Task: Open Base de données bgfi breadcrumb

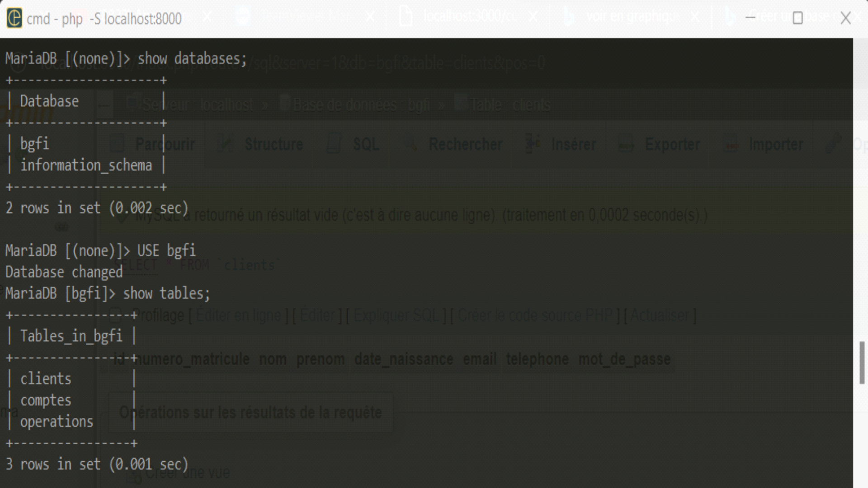Action: (x=361, y=105)
